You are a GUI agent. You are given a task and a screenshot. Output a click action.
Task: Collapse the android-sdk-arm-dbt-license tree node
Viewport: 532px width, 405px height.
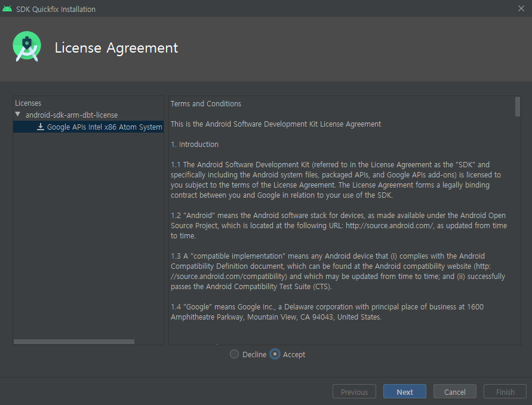(x=18, y=115)
